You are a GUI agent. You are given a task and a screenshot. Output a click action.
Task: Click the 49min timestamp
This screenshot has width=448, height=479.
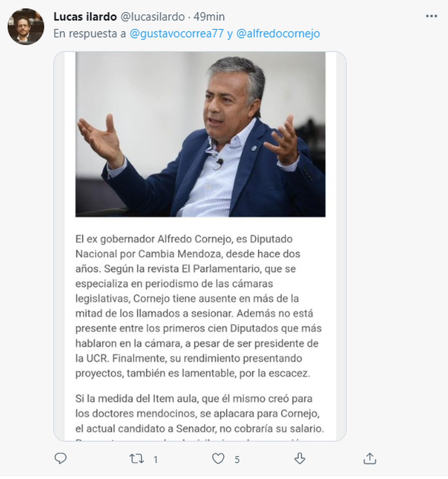209,17
